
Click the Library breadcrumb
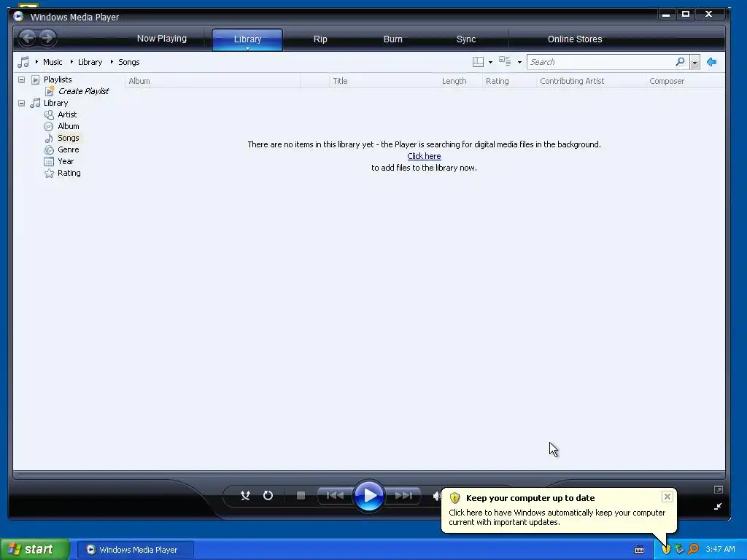coord(90,62)
